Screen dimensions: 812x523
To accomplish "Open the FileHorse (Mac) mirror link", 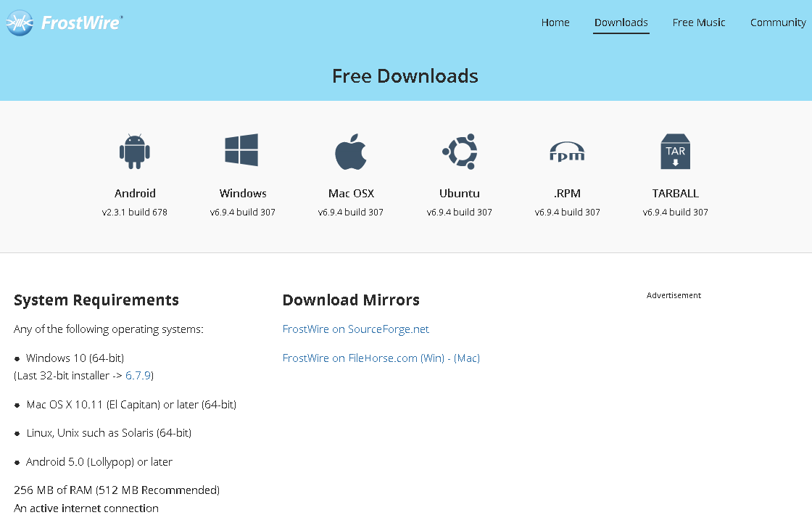I will (467, 358).
